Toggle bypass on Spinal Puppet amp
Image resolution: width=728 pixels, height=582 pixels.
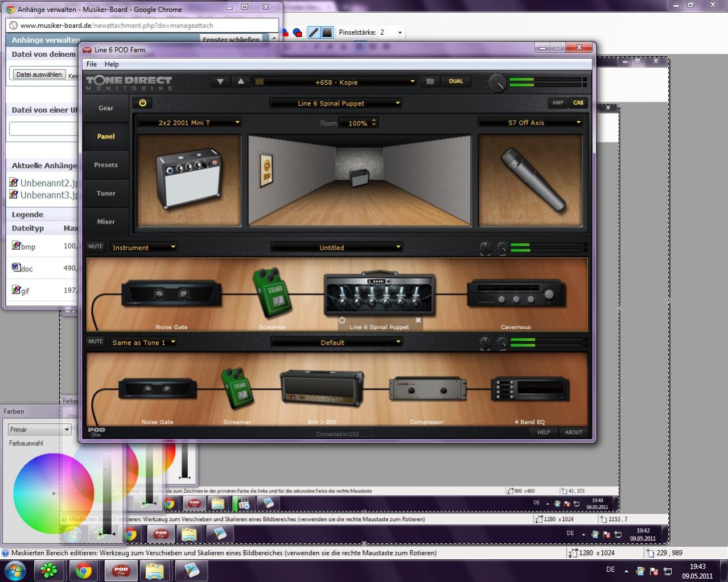tap(342, 320)
